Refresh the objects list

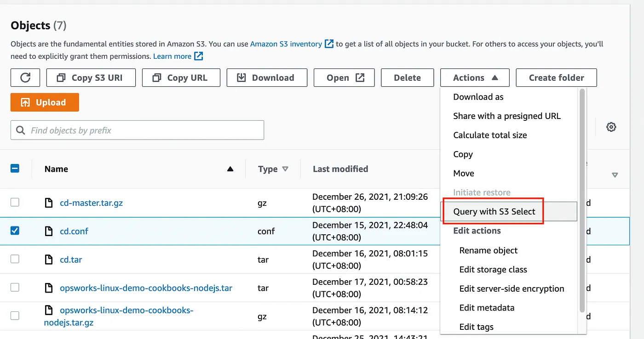tap(25, 78)
